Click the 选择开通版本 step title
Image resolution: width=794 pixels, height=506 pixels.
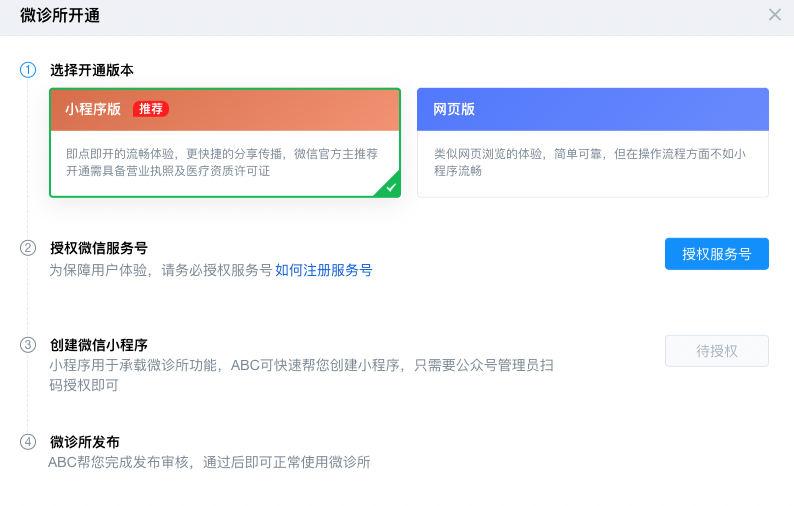click(92, 70)
